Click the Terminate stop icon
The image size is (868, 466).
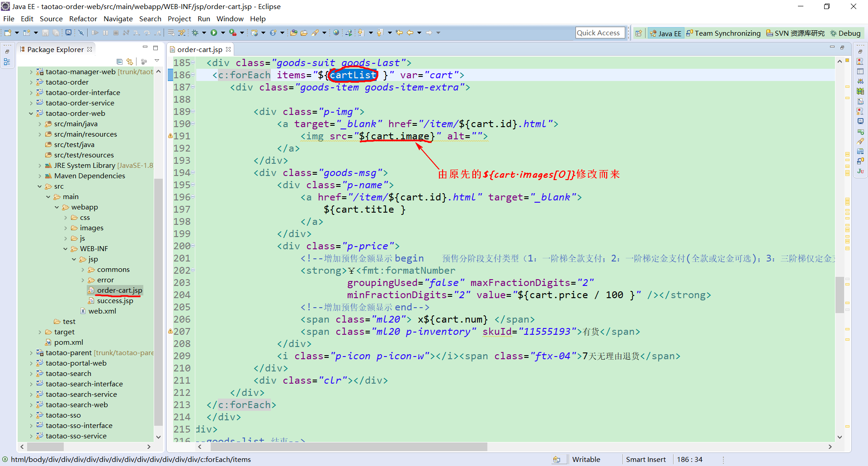click(116, 33)
